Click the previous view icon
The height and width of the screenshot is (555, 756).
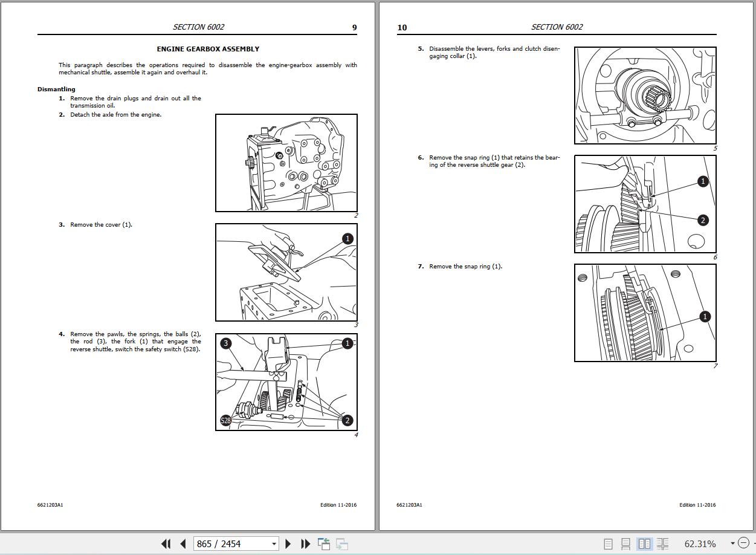324,544
